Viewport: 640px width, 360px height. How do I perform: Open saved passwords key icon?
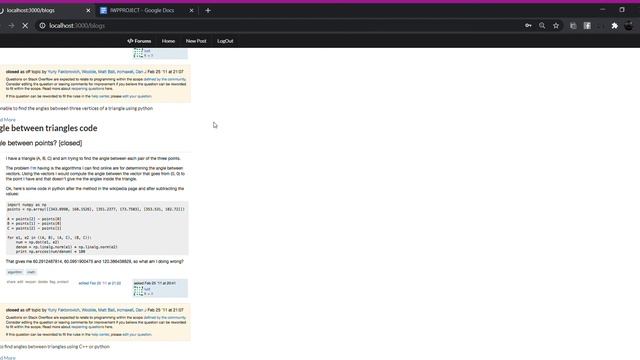click(528, 25)
